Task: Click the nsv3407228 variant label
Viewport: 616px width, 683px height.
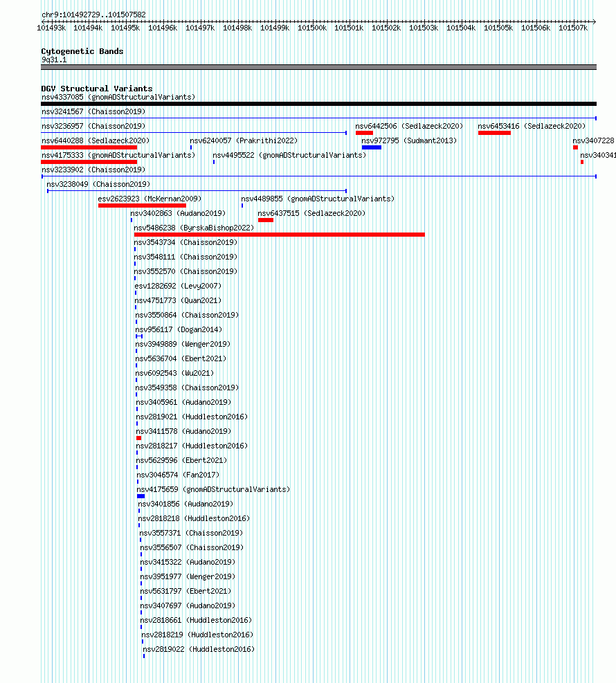Action: pos(593,140)
